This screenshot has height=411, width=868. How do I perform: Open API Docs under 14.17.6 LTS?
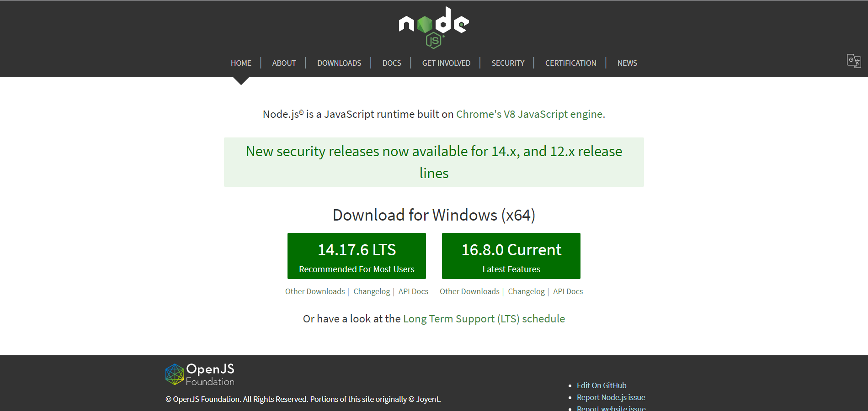(x=413, y=291)
